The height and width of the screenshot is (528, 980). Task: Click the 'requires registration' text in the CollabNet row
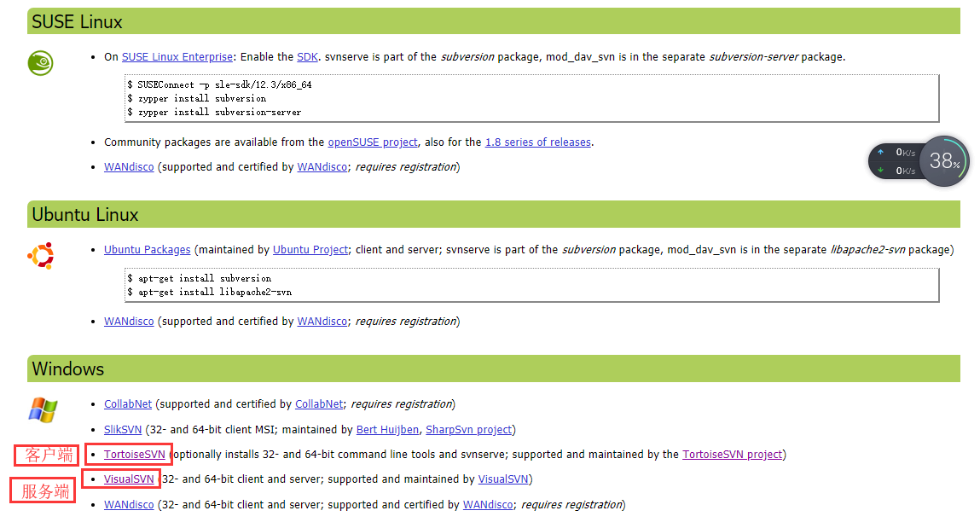tap(401, 404)
